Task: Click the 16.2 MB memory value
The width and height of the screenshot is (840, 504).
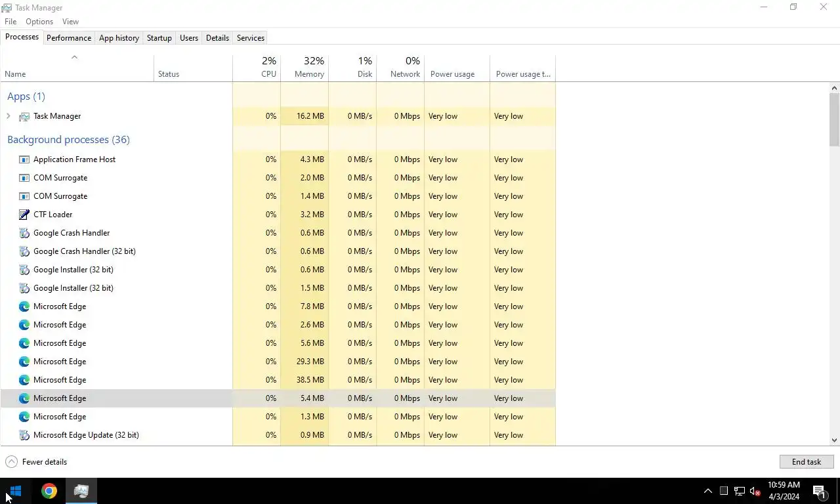Action: 310,116
